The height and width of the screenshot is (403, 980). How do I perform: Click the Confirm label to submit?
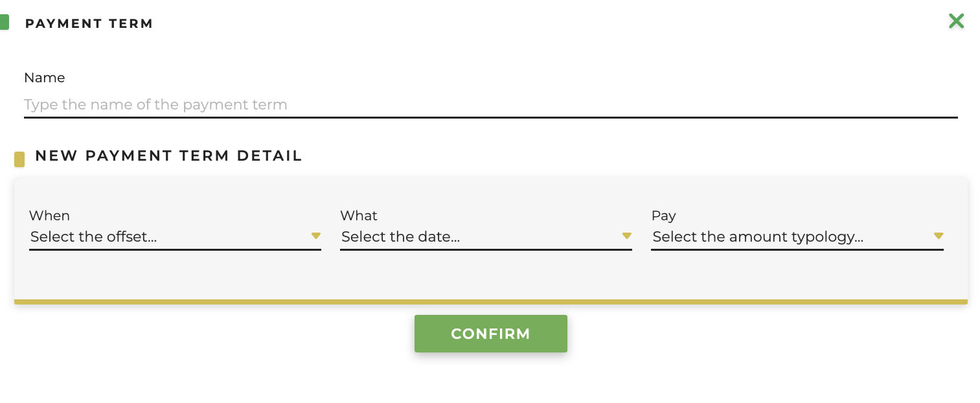tap(490, 334)
